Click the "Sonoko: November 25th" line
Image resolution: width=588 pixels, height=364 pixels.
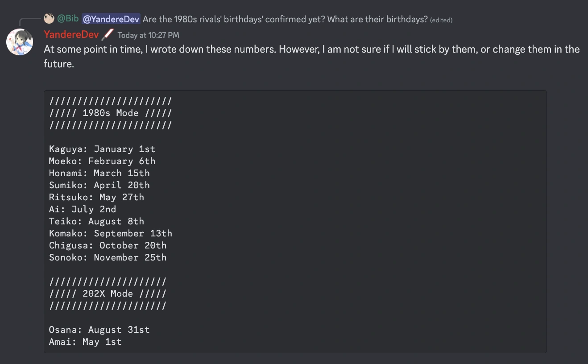(108, 258)
